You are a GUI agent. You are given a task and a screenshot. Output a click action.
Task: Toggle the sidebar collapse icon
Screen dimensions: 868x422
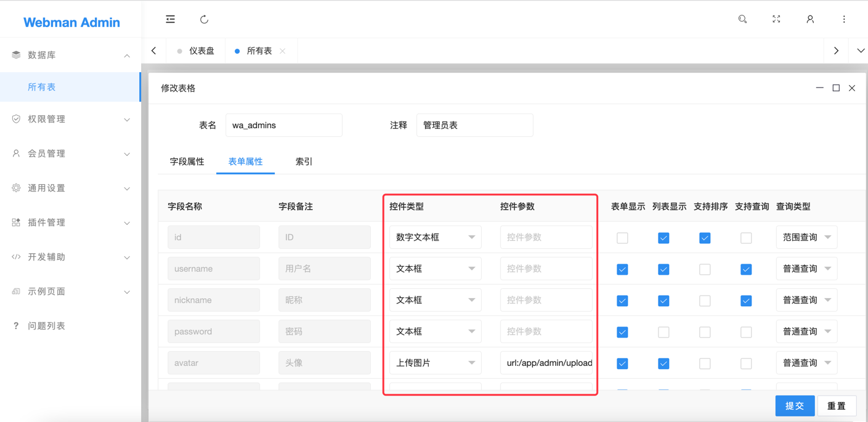tap(171, 20)
